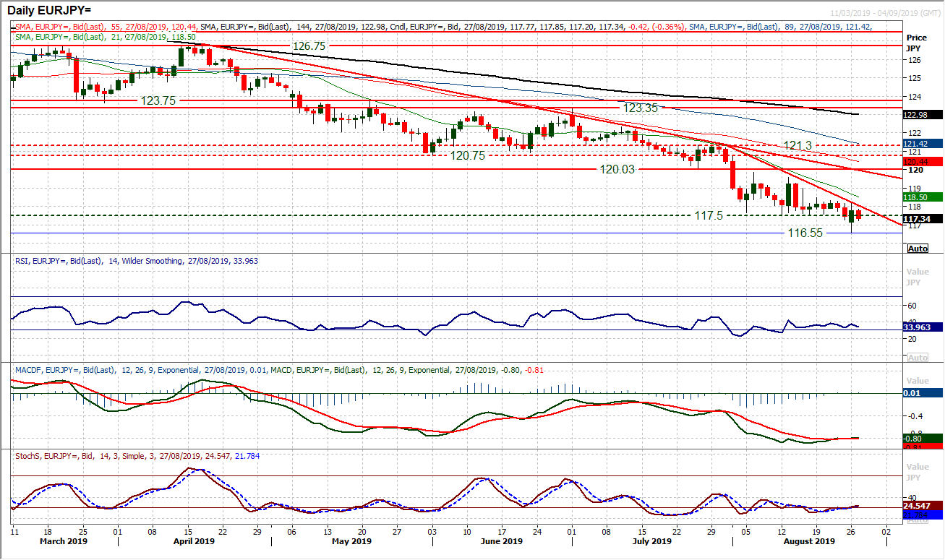Viewport: 945px width, 560px height.
Task: Click the -0.4 tick on MACD axis
Action: coord(915,415)
